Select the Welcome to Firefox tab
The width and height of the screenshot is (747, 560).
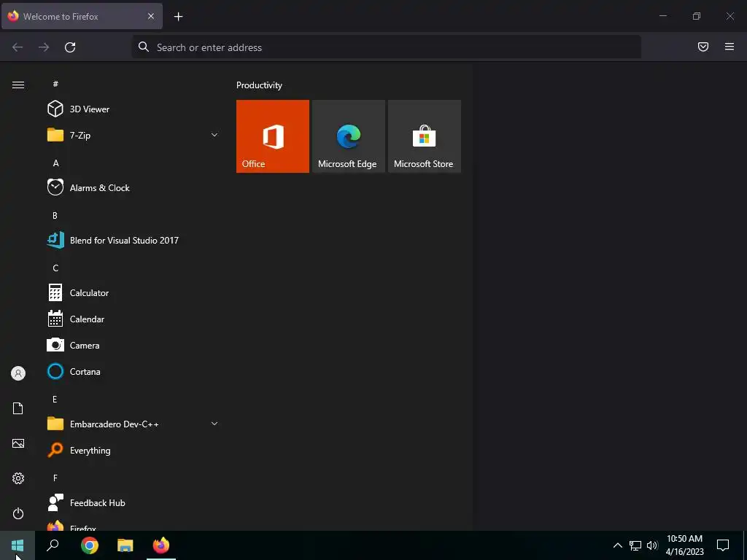point(82,16)
